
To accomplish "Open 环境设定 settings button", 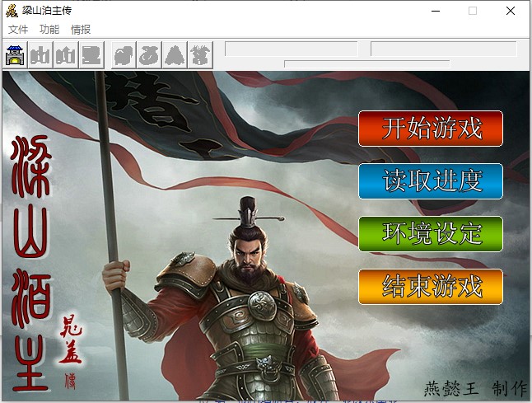I will 431,234.
